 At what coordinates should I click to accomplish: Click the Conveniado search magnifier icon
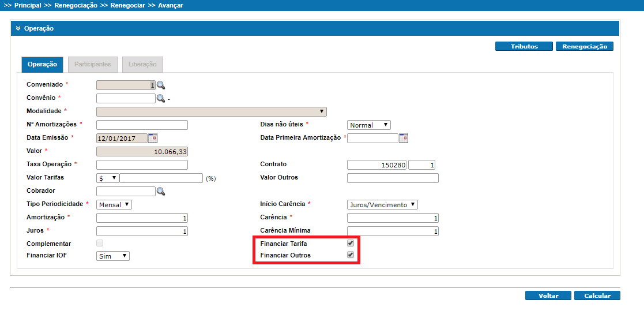click(x=161, y=85)
